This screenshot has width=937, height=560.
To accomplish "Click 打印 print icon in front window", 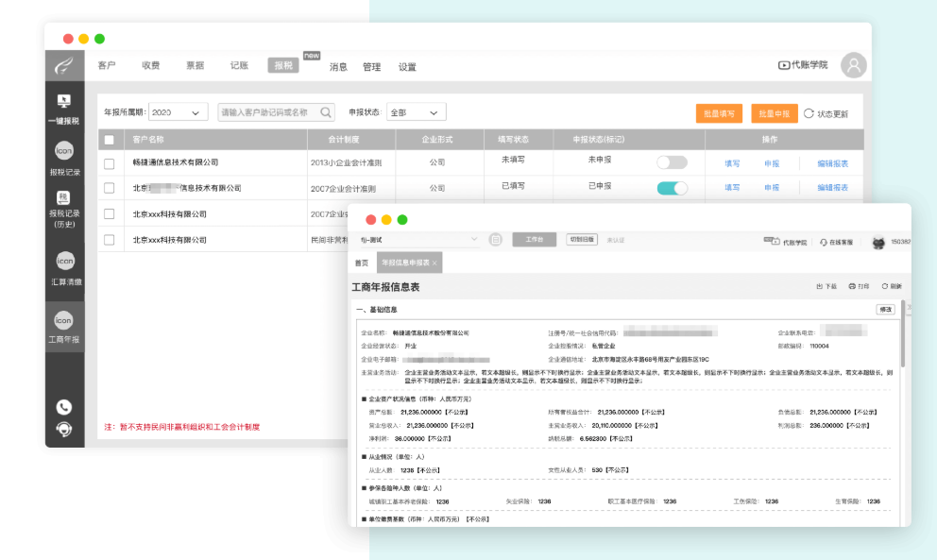I will [x=852, y=286].
